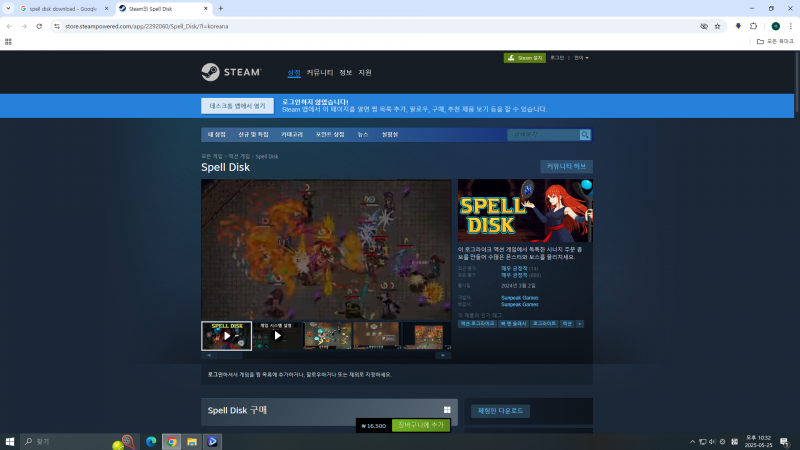Image resolution: width=800 pixels, height=450 pixels.
Task: Select the third screenshot thumbnail
Action: 328,336
